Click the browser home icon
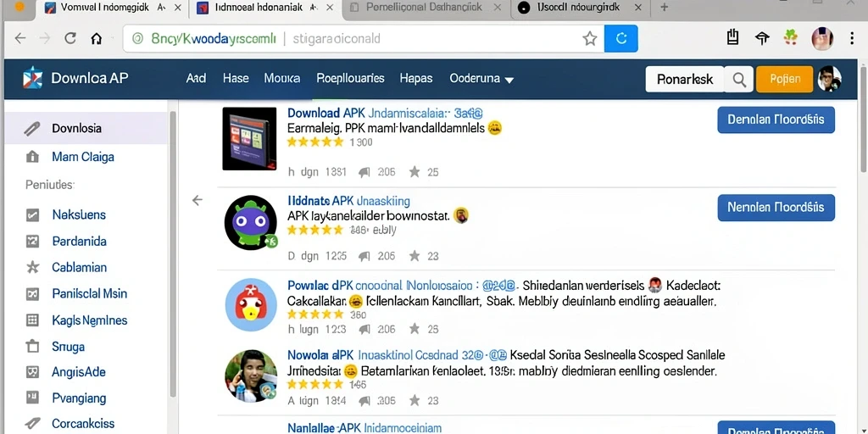Viewport: 868px width, 434px height. click(x=97, y=38)
